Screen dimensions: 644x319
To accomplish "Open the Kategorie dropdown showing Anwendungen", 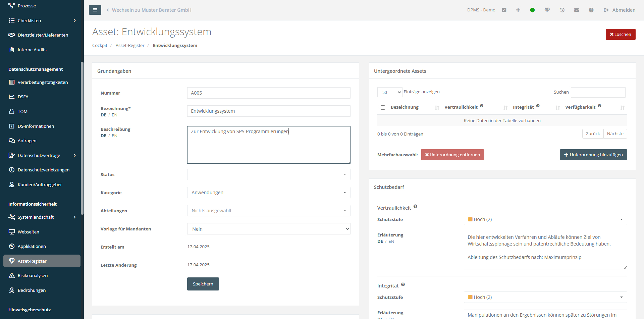I will point(268,193).
